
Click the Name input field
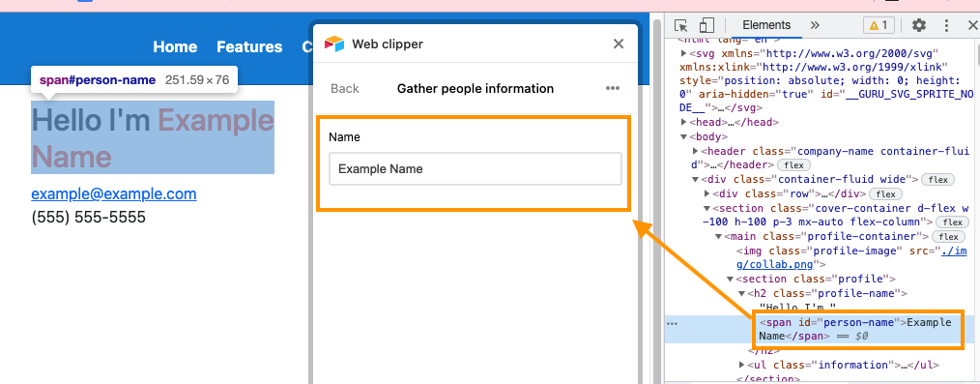point(475,169)
